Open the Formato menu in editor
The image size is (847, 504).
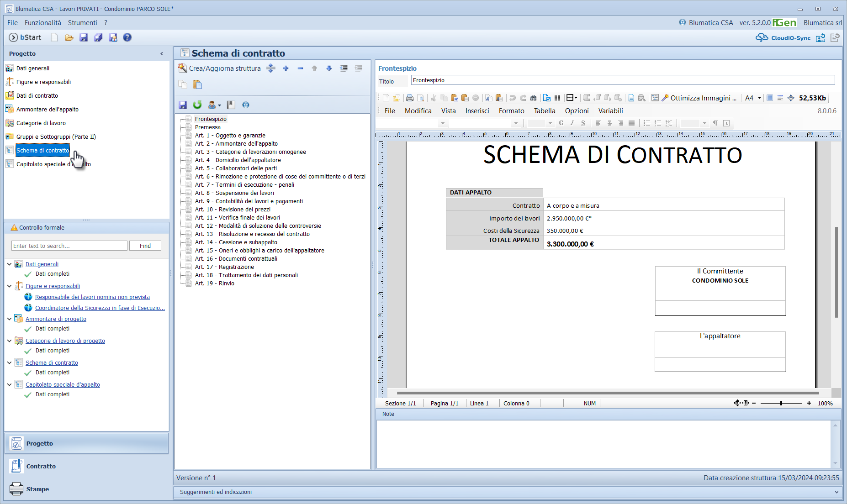(511, 111)
